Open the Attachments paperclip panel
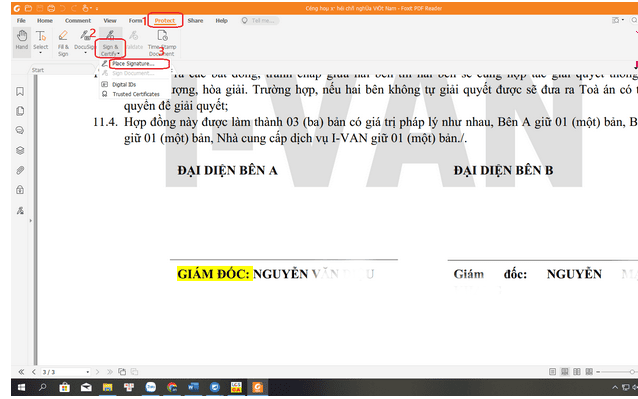 (20, 170)
